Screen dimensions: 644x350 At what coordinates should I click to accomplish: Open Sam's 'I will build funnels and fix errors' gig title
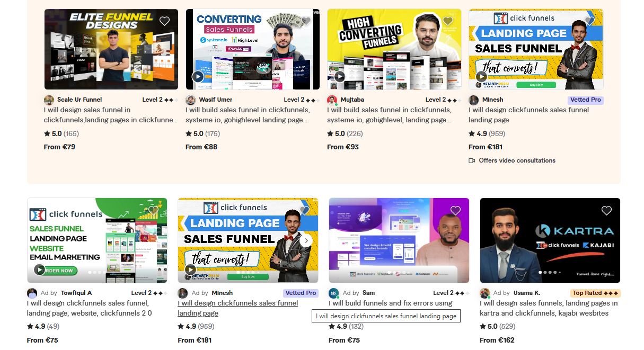pyautogui.click(x=390, y=303)
